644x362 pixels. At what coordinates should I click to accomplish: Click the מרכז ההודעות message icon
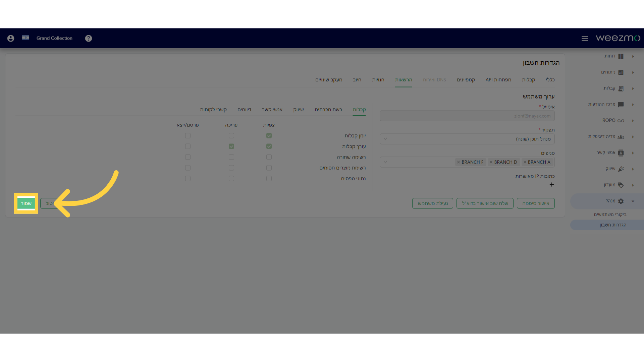(x=621, y=105)
